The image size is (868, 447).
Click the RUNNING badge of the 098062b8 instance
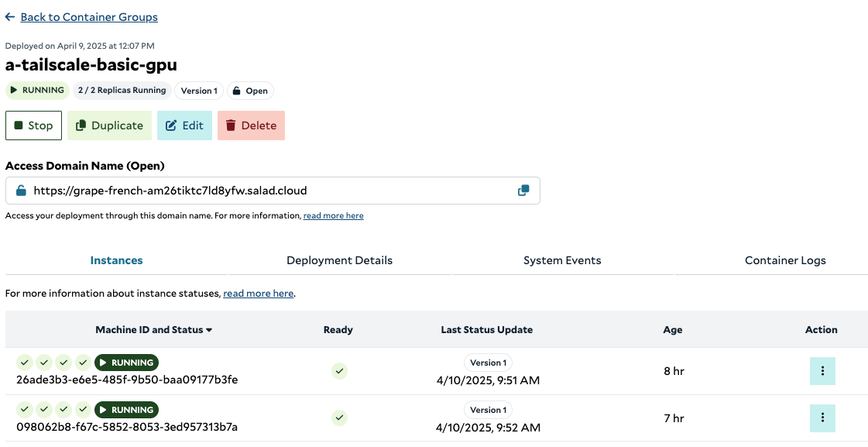[126, 410]
